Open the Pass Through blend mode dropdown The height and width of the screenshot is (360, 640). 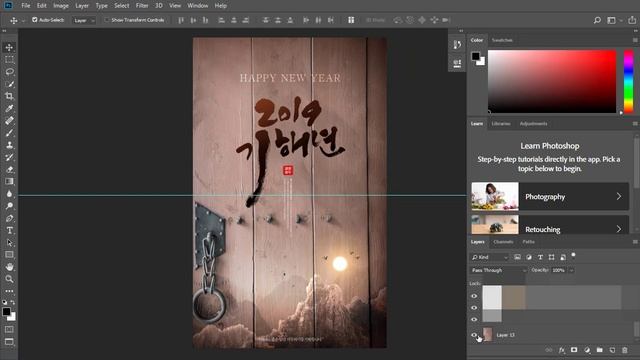tap(498, 270)
